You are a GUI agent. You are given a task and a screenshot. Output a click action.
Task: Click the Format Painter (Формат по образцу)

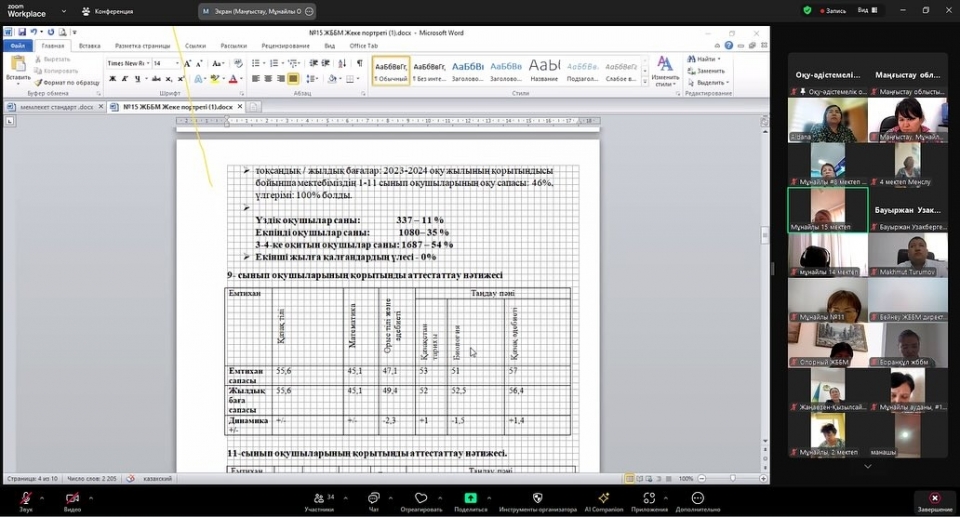click(67, 82)
